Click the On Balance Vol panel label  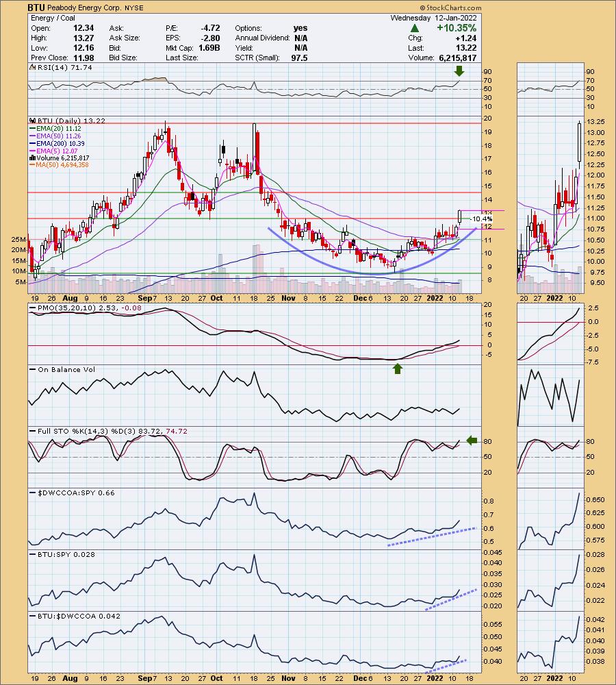pyautogui.click(x=62, y=370)
